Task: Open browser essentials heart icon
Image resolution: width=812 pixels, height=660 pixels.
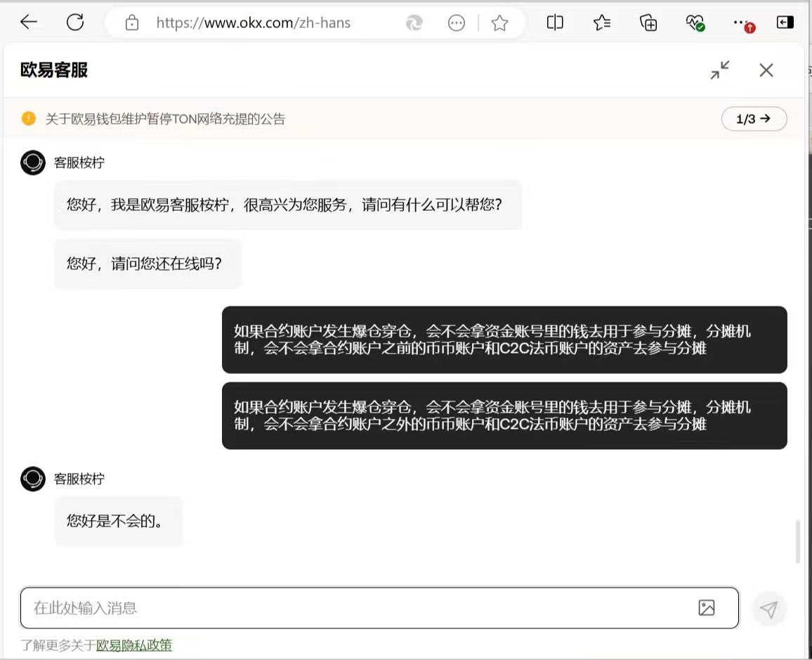Action: (695, 22)
